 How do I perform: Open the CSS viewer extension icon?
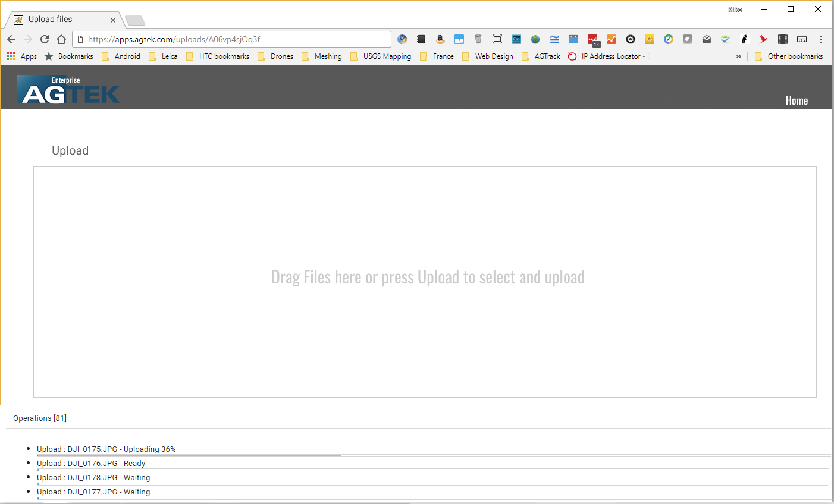point(516,39)
